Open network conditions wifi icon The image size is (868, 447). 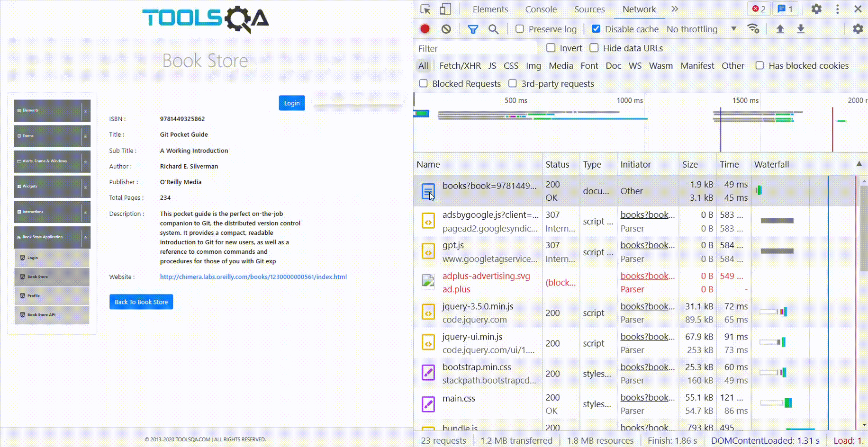click(x=753, y=29)
